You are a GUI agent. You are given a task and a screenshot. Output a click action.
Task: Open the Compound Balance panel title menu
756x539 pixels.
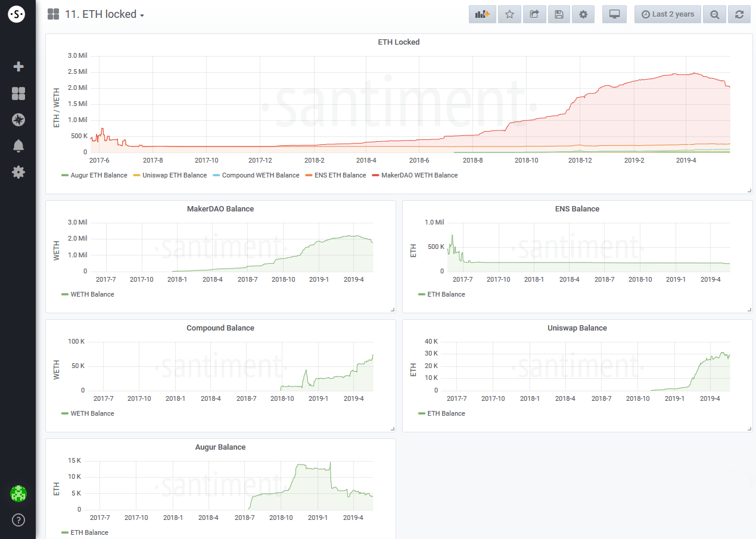220,328
